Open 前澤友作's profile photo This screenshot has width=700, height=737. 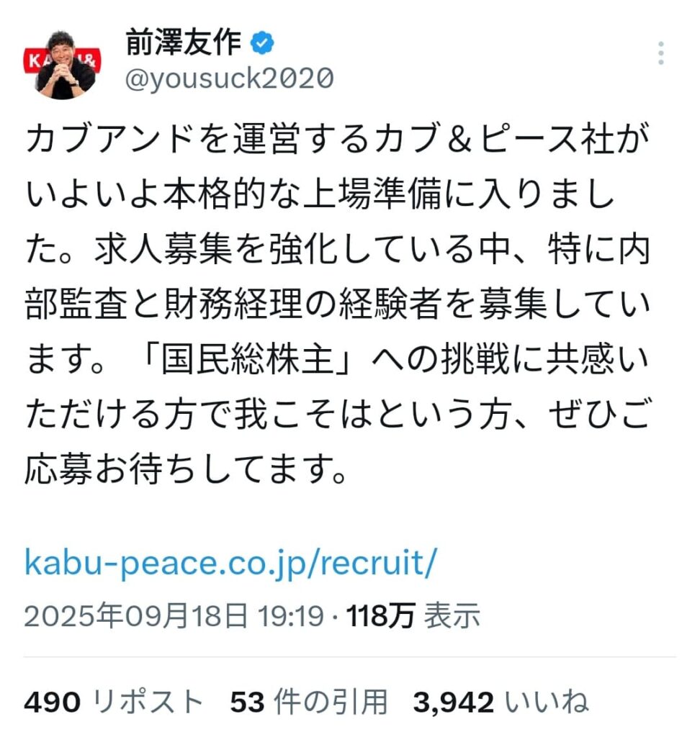[62, 65]
